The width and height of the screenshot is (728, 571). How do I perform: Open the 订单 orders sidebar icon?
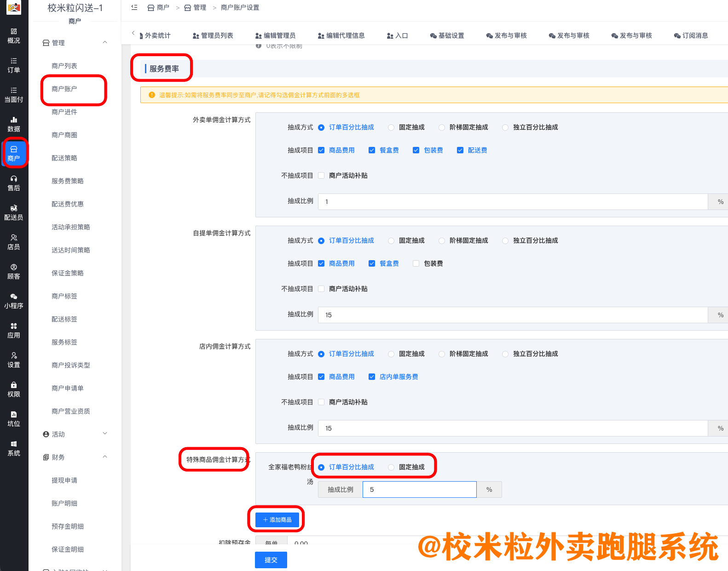14,65
